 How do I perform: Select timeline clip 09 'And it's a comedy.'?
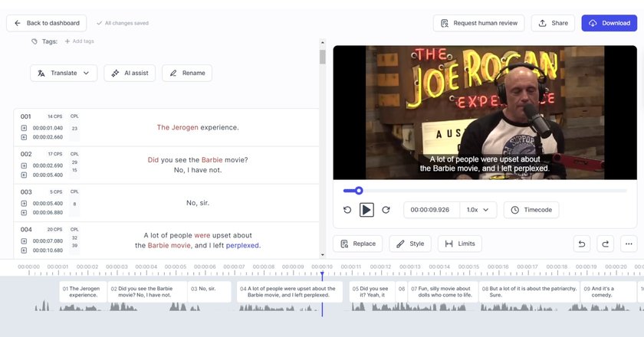(609, 292)
